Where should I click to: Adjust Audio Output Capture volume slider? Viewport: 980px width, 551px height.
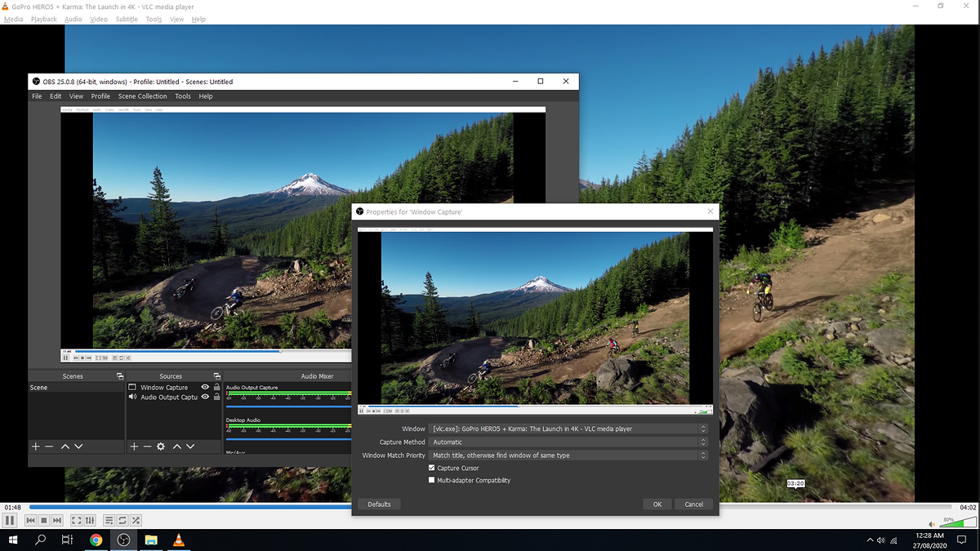click(x=288, y=406)
